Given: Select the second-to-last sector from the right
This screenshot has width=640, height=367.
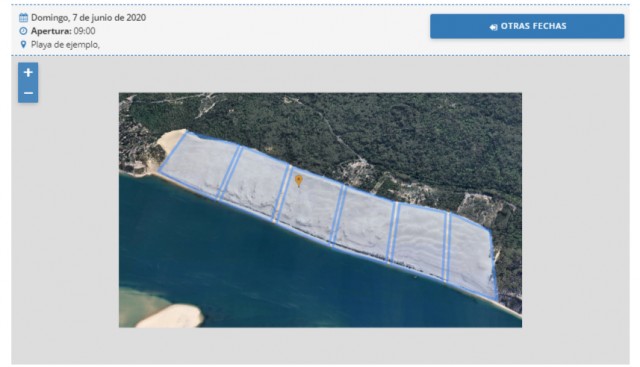Looking at the screenshot, I should point(420,241).
